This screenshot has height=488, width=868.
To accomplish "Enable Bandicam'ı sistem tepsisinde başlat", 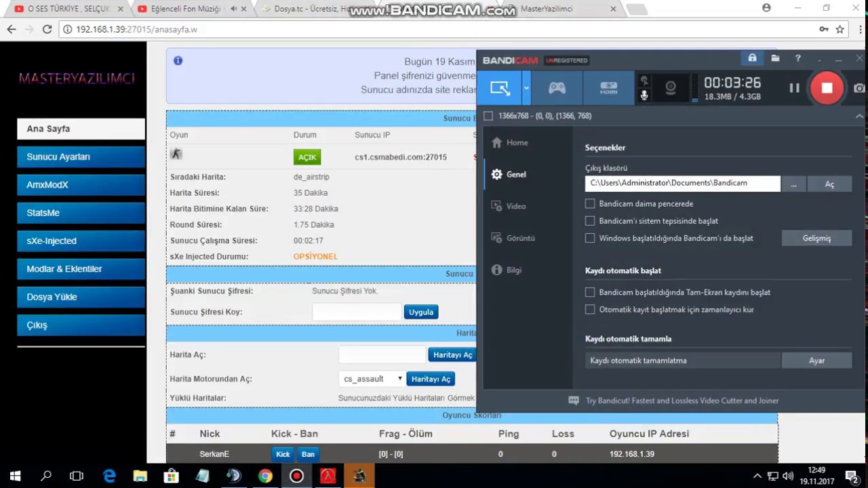I will (x=590, y=220).
